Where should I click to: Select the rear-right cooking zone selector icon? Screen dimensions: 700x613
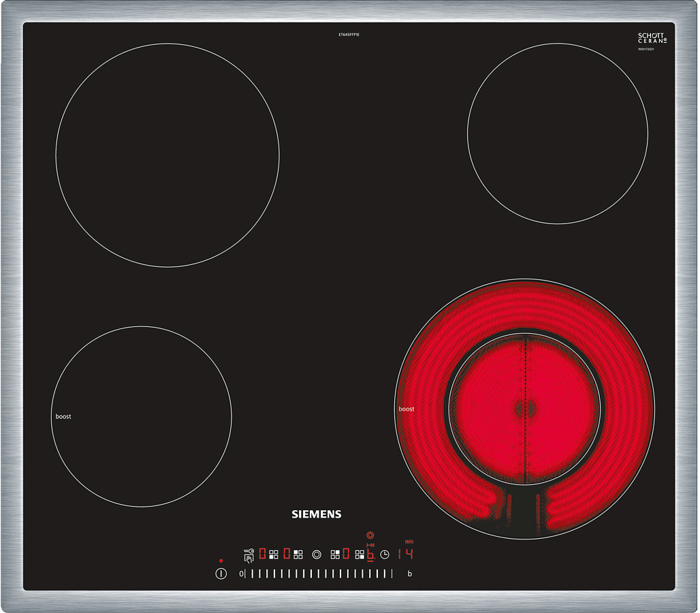point(335,554)
